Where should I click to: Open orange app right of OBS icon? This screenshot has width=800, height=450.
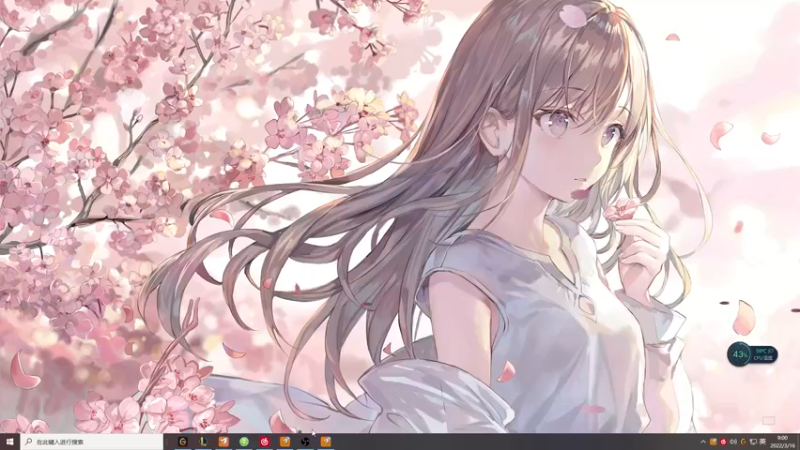(x=326, y=442)
